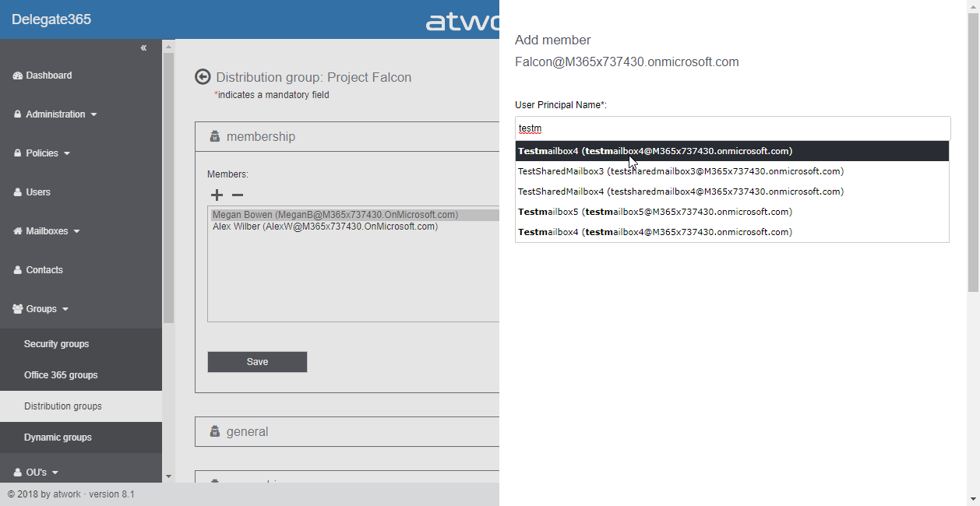Expand the Policies menu

click(x=44, y=153)
